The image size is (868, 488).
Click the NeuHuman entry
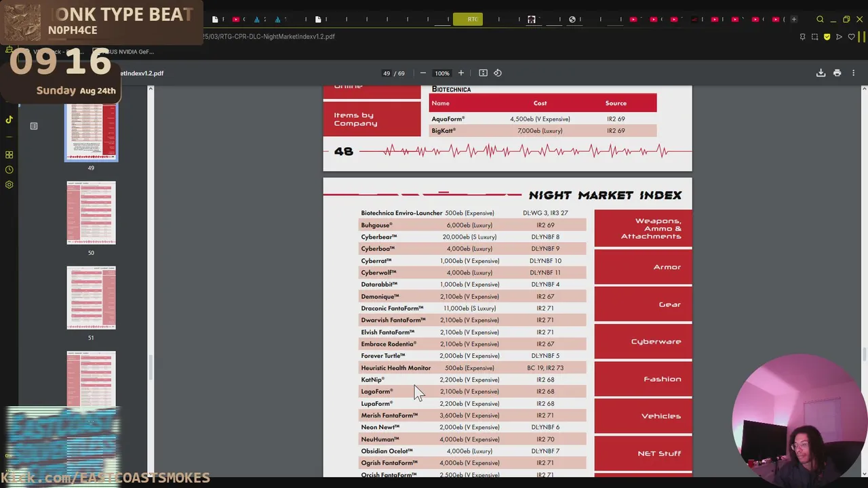[x=380, y=439]
